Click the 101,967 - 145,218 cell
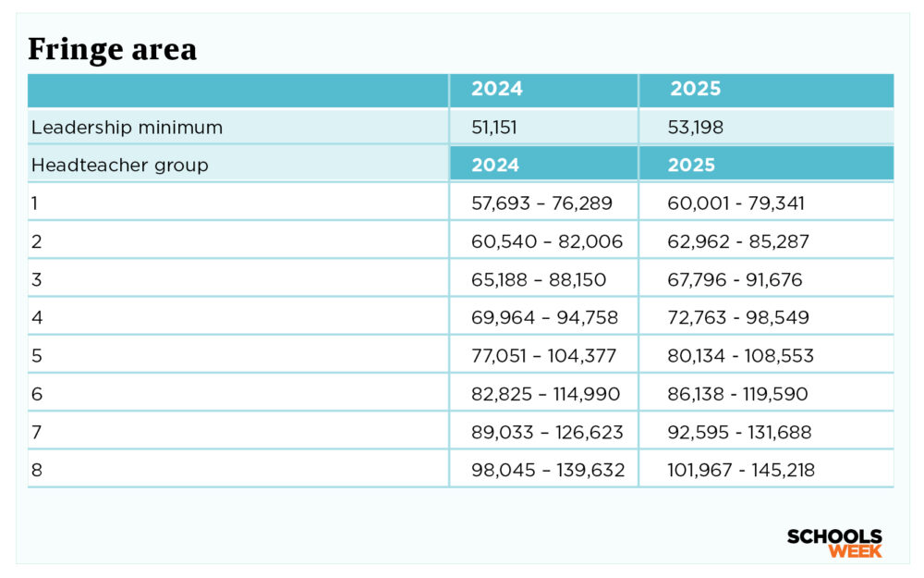The image size is (924, 578). [x=741, y=470]
